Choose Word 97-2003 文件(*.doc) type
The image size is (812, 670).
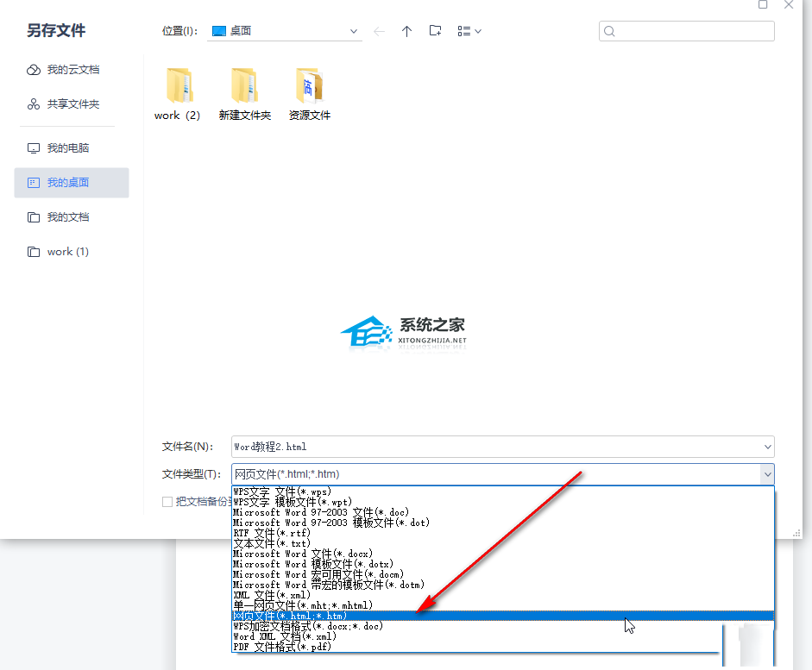[x=503, y=512]
